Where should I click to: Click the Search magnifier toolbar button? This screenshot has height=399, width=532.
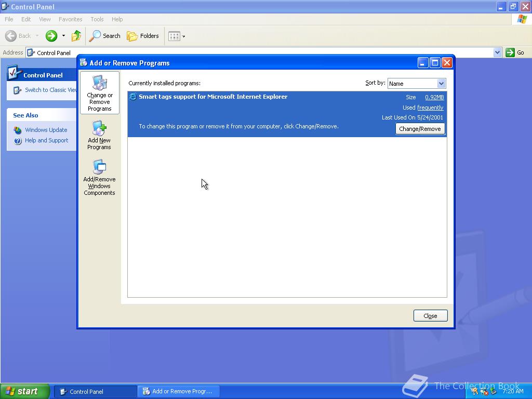(x=104, y=36)
